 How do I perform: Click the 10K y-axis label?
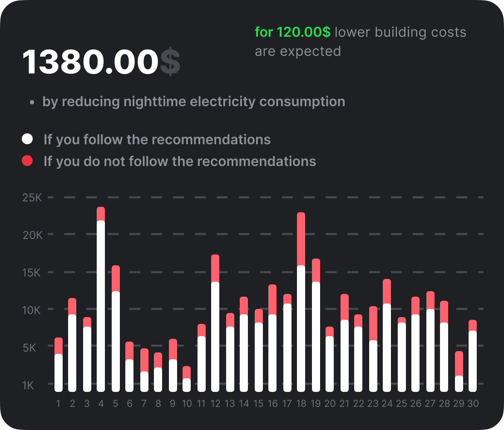[x=32, y=310]
